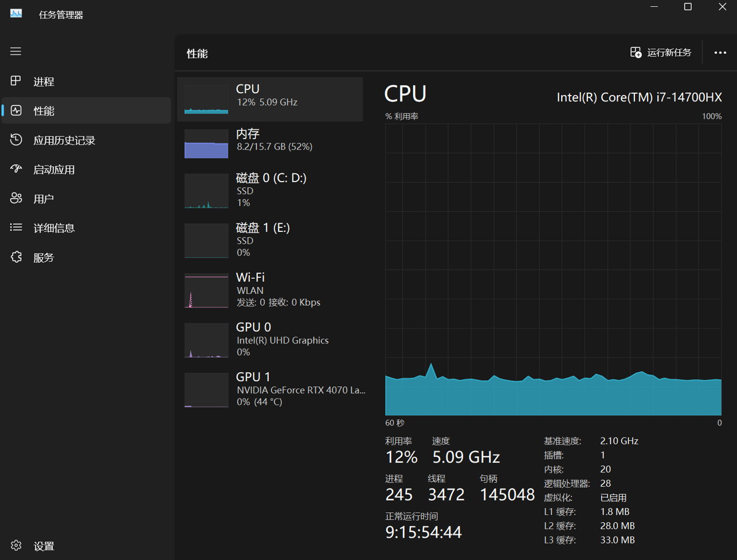Click the Wi-Fi 发送: 0 接收: 0 Kbps text

[279, 302]
